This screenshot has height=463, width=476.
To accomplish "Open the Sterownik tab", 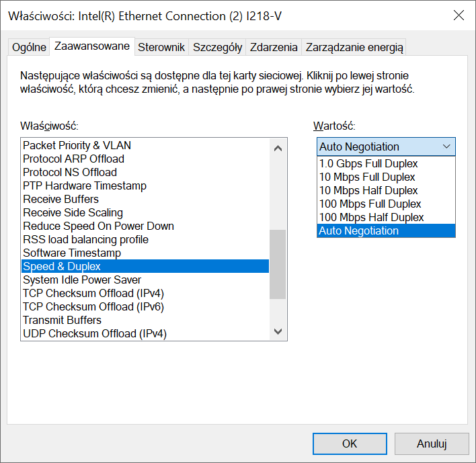I will (161, 47).
